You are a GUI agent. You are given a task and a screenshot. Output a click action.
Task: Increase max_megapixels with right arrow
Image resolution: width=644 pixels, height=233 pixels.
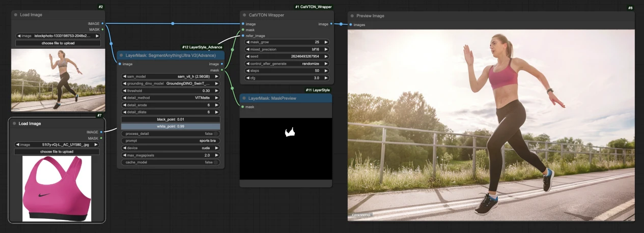click(217, 155)
